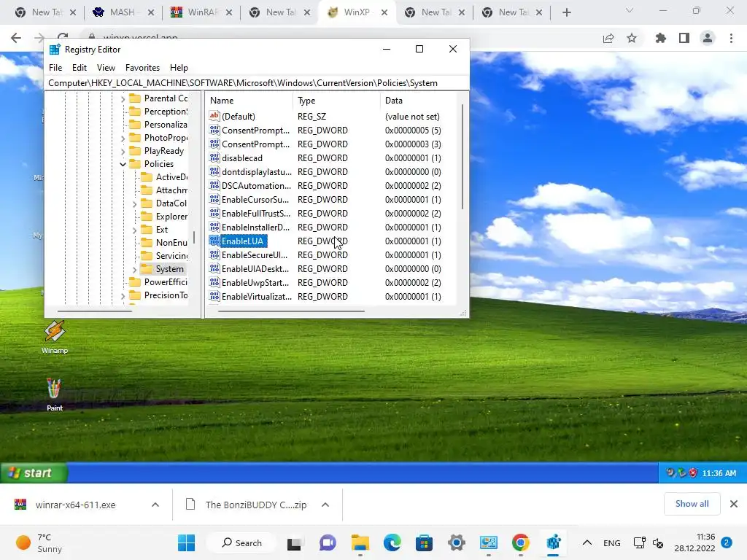Switch to the WinRAR browser tab
The width and height of the screenshot is (747, 560).
click(200, 12)
